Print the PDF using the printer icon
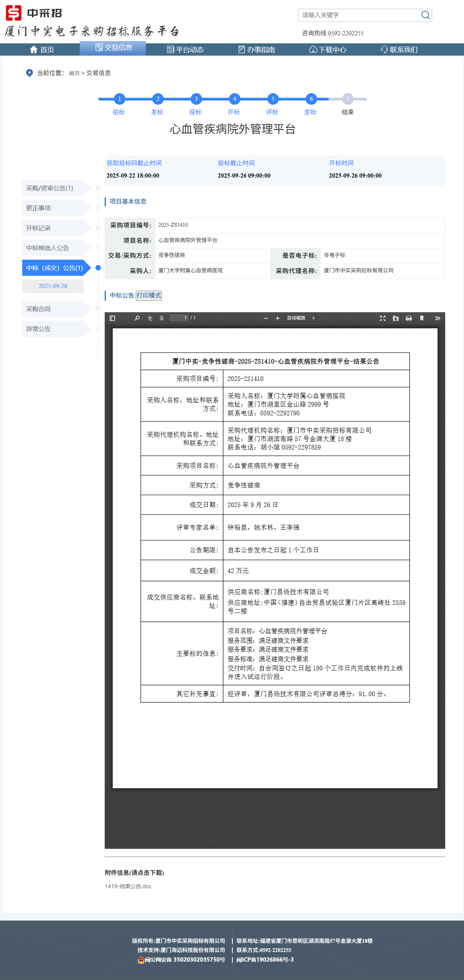Viewport: 464px width, 980px height. [x=409, y=318]
